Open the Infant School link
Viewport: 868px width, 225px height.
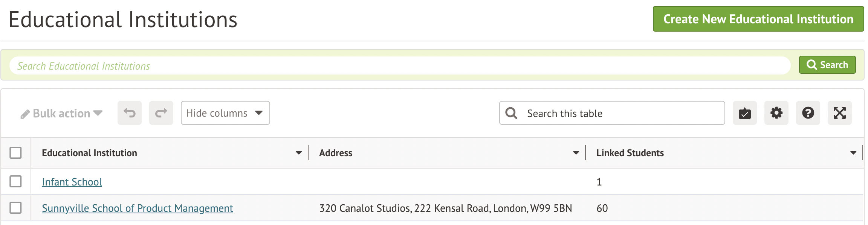pyautogui.click(x=72, y=182)
